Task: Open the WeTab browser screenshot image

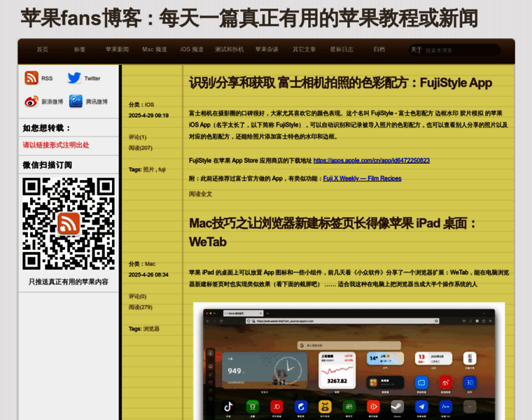Action: pos(349,361)
